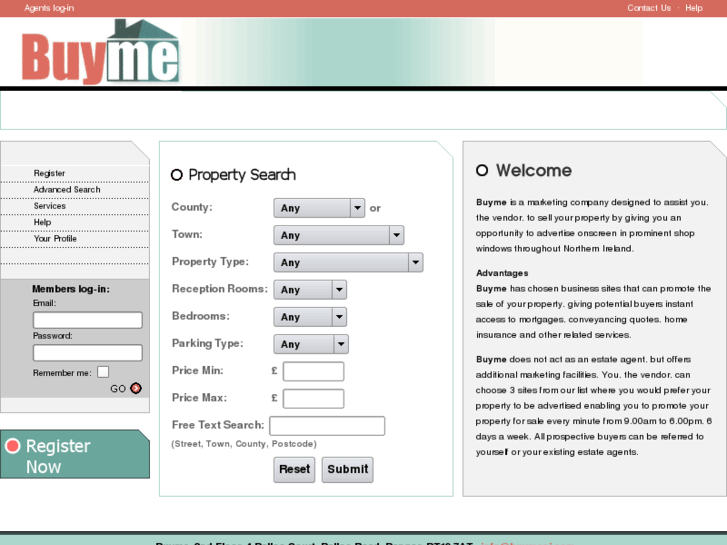This screenshot has height=545, width=727.
Task: Go to Advanced Search in sidebar
Action: [67, 190]
